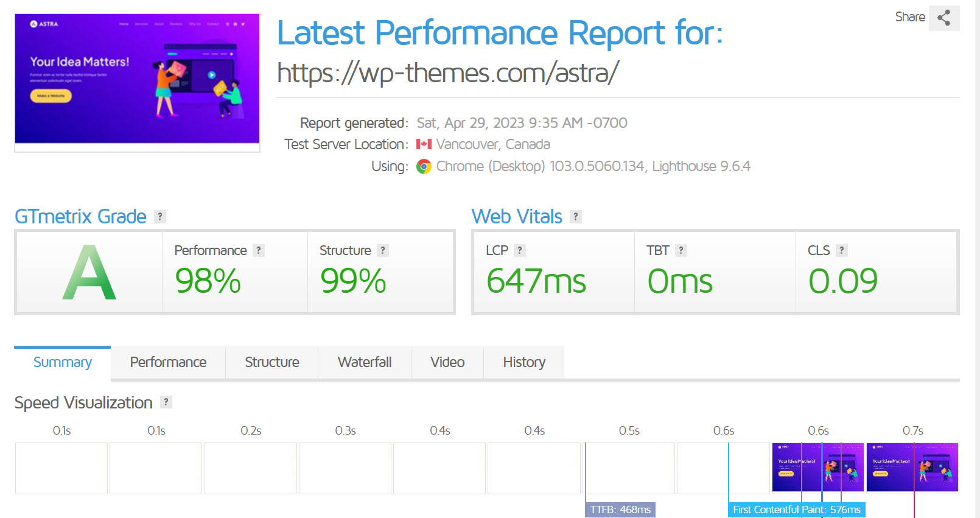
Task: Click the Performance score help icon
Action: pyautogui.click(x=259, y=250)
